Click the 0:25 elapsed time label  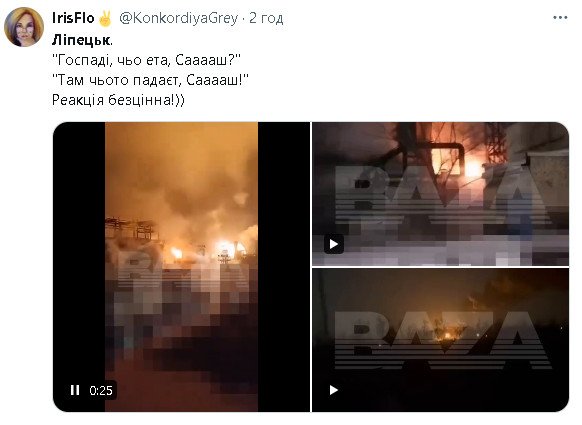[x=101, y=390]
